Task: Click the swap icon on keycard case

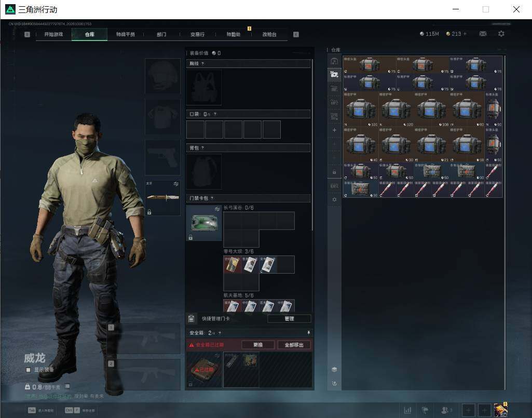Action: coord(217,209)
